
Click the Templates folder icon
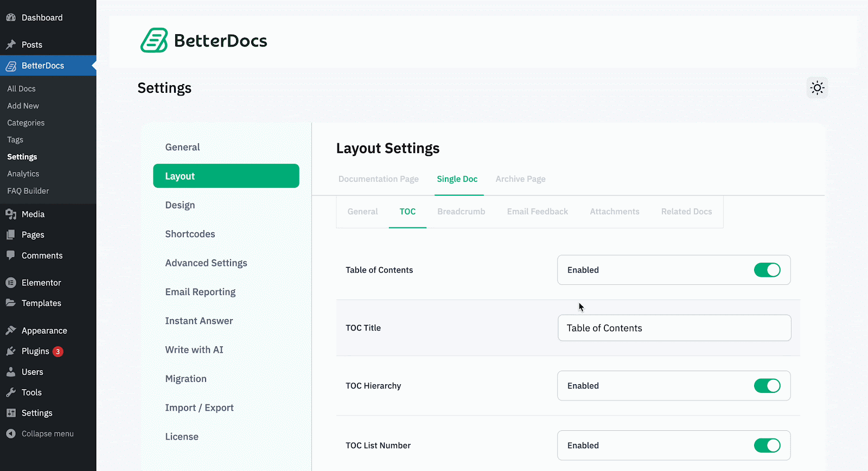11,303
